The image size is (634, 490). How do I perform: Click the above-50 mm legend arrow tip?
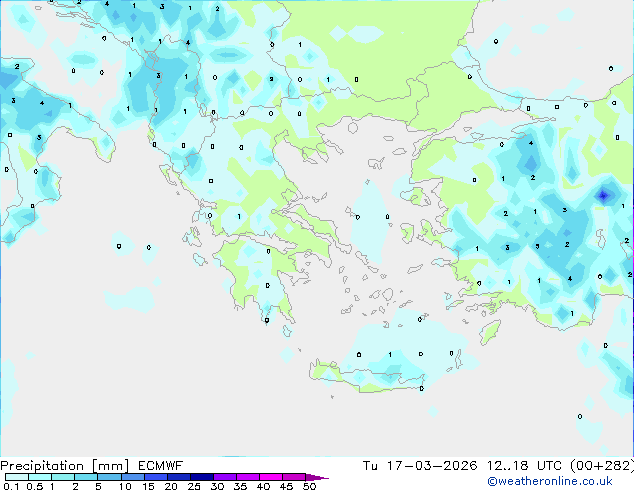(317, 477)
